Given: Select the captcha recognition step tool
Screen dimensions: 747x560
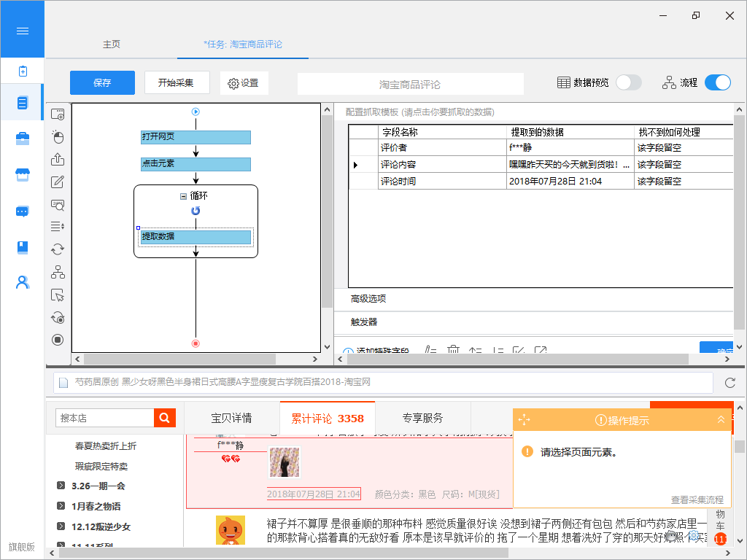Looking at the screenshot, I should [x=58, y=205].
